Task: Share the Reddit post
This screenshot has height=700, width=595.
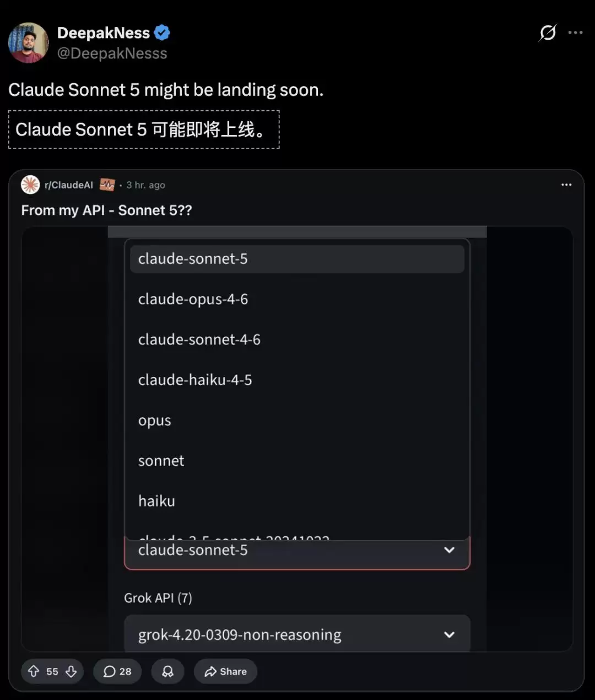Action: tap(225, 671)
